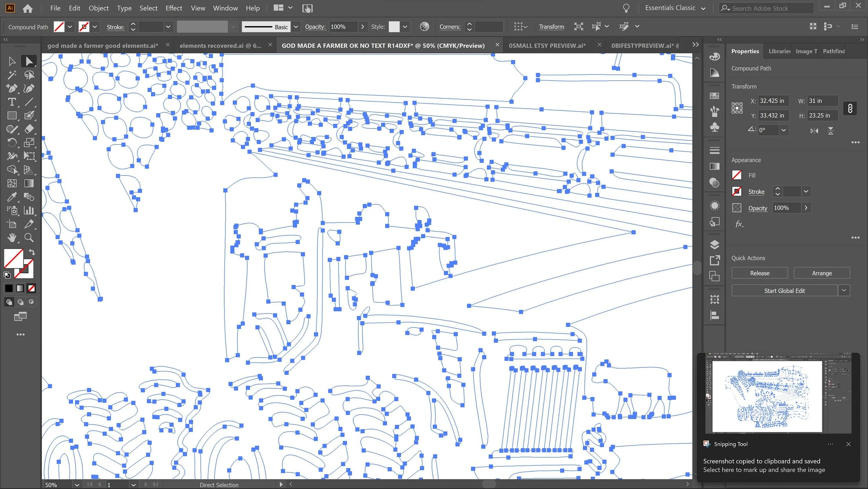Click the Arrange button
Image resolution: width=868 pixels, height=489 pixels.
tap(821, 273)
